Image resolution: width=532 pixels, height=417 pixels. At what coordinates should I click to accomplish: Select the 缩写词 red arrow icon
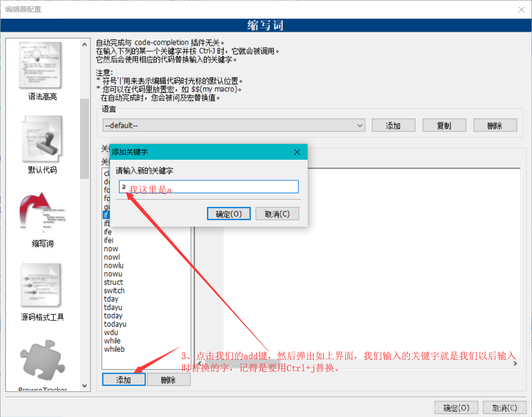click(42, 213)
